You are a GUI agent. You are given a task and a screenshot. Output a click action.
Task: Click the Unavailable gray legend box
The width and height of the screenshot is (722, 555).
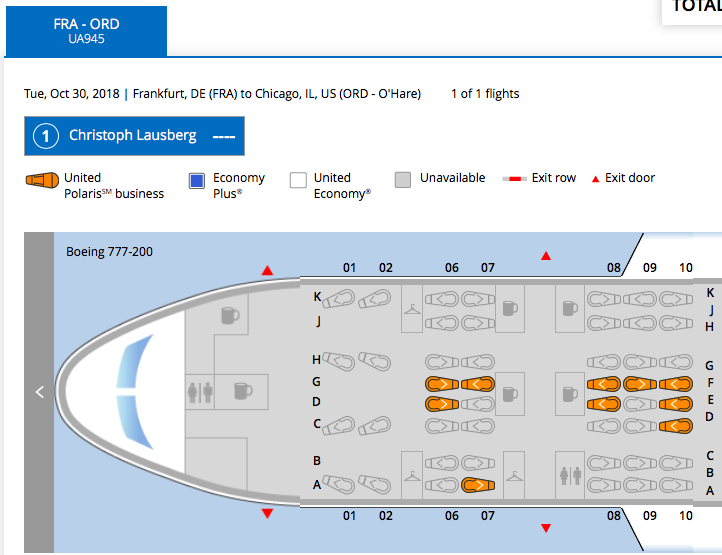(x=403, y=180)
